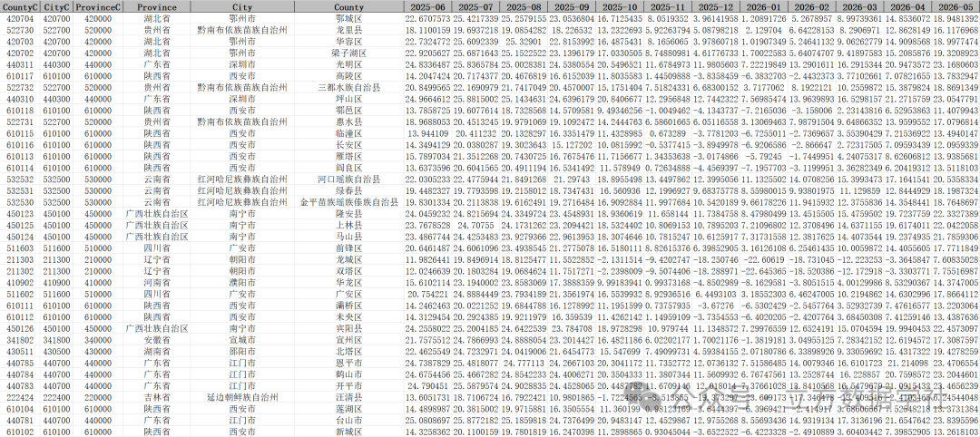The image size is (980, 437).
Task: Select the County cell 宣州区
Action: click(x=348, y=340)
